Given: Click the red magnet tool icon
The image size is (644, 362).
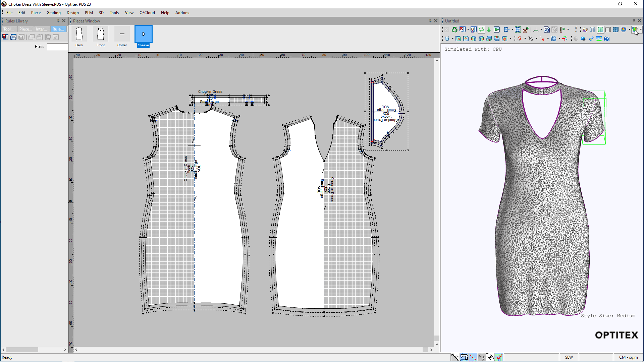Looking at the screenshot, I should pyautogui.click(x=519, y=39).
